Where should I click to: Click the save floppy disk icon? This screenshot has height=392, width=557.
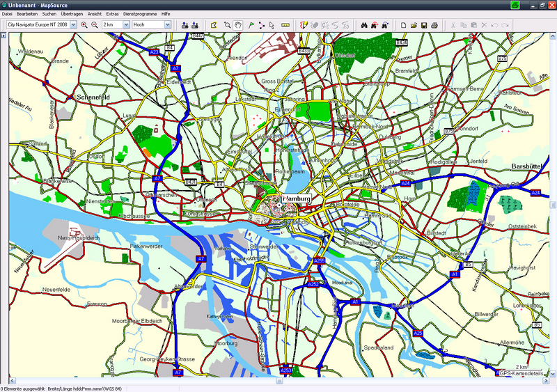tap(424, 24)
